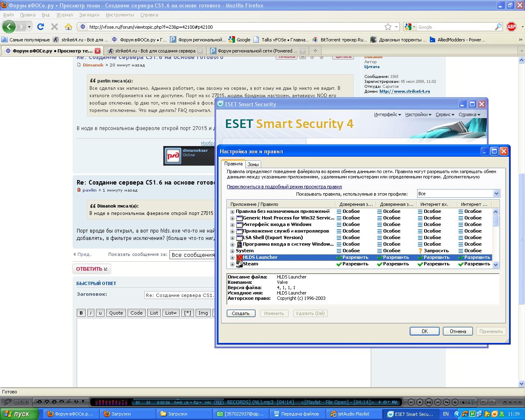Toggle Steam's first trusted zone 'Разрешить' permission
The height and width of the screenshot is (420, 525).
pos(352,264)
